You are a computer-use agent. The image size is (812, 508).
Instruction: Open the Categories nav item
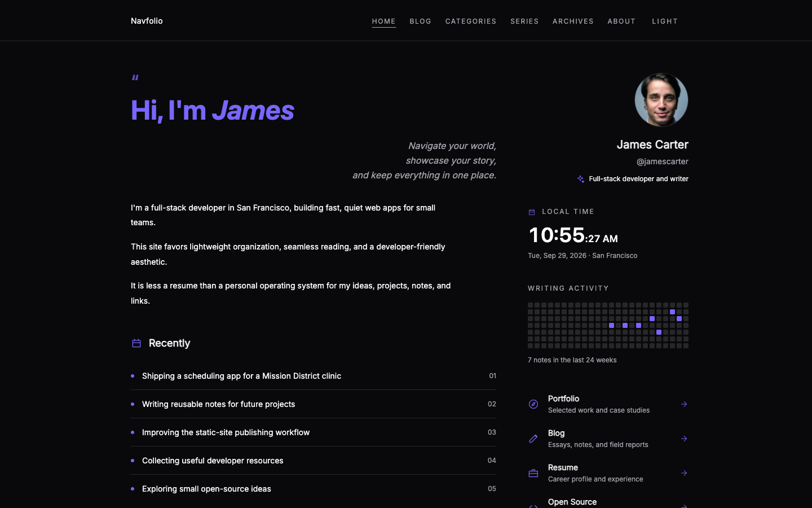471,21
